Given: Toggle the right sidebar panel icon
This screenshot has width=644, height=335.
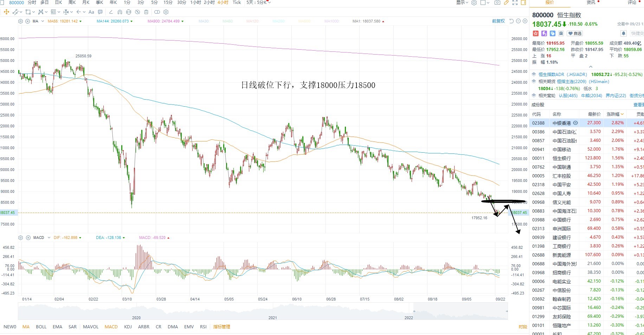Looking at the screenshot, I should [x=523, y=2].
